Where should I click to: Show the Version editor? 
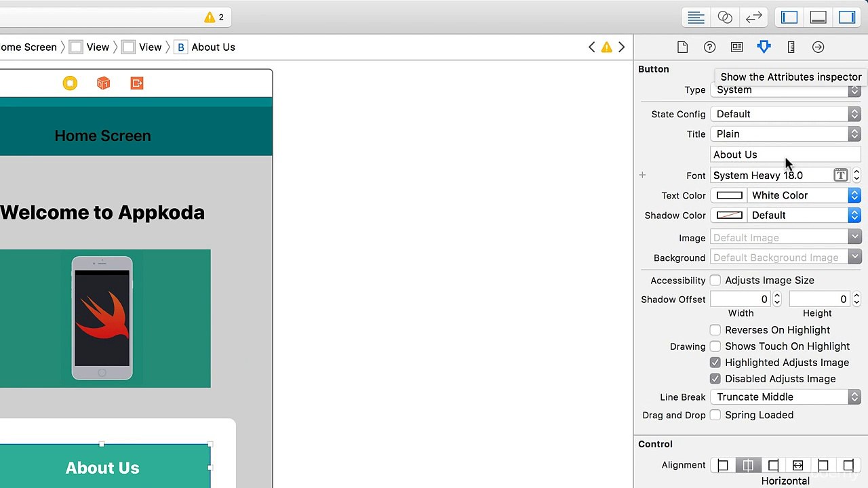tap(754, 18)
